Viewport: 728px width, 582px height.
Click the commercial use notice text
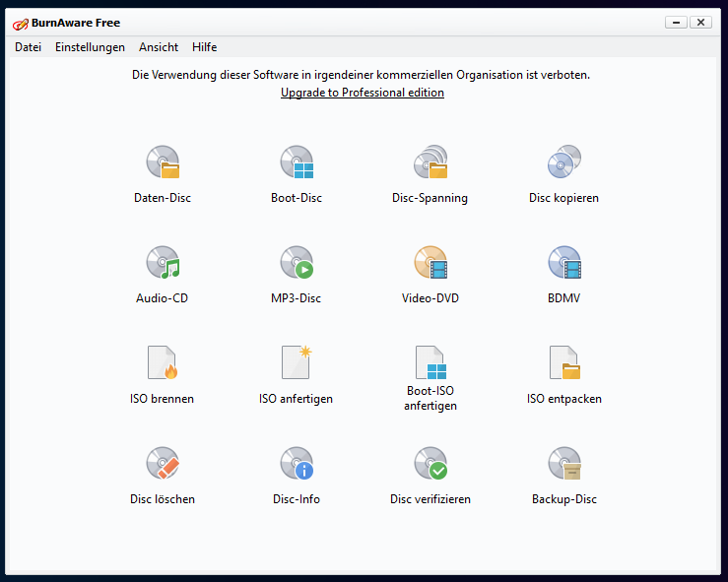(x=362, y=75)
